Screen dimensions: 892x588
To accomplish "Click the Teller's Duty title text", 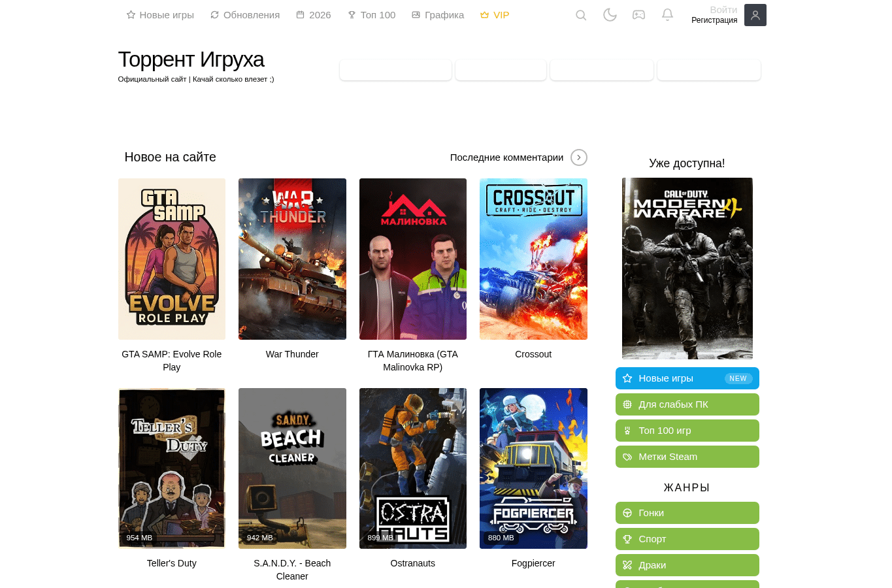I will click(x=172, y=563).
